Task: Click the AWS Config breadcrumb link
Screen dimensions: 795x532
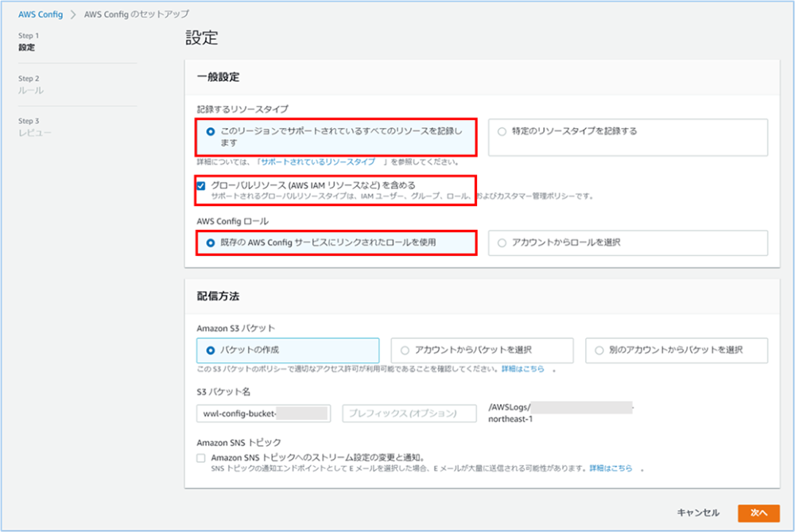Action: pos(41,14)
